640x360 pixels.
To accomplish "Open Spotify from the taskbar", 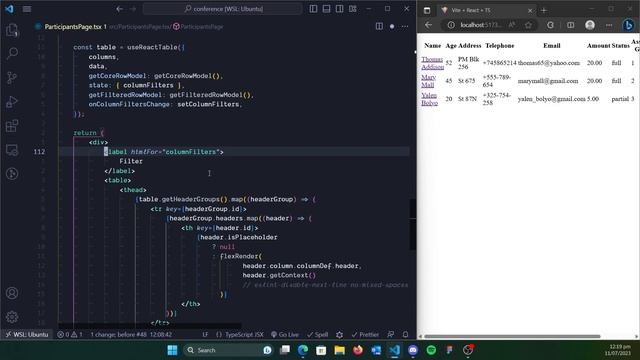I will click(431, 350).
